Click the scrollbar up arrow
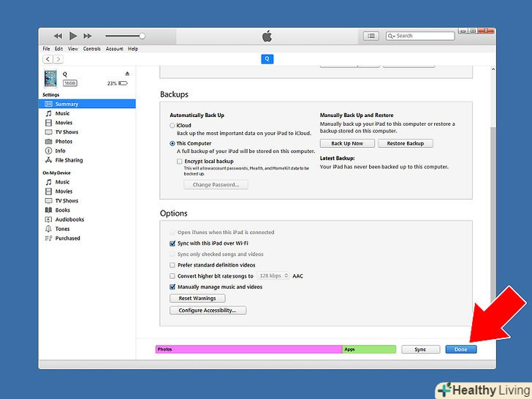Image resolution: width=532 pixels, height=399 pixels. click(493, 69)
